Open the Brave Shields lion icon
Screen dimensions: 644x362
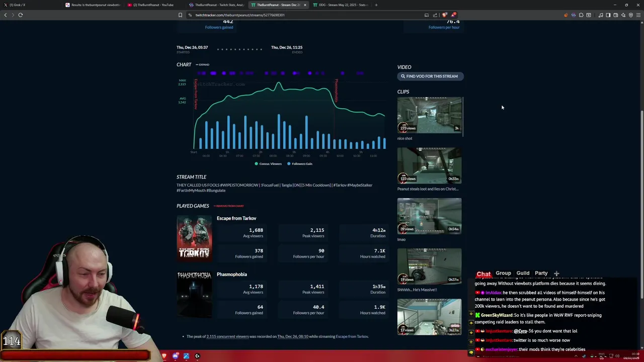445,15
